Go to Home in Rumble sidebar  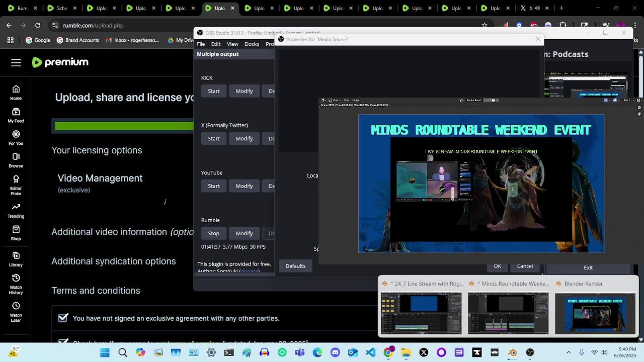point(16,93)
